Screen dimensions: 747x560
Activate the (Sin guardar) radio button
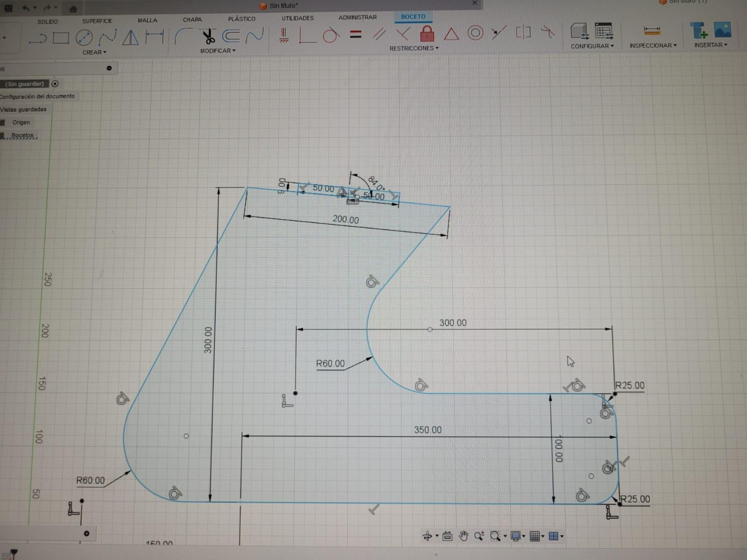(55, 84)
